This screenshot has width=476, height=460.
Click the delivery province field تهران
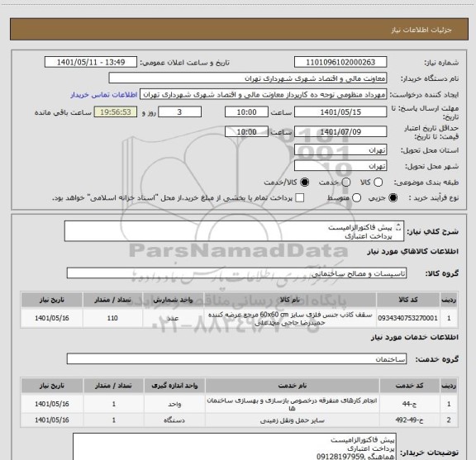coord(340,150)
